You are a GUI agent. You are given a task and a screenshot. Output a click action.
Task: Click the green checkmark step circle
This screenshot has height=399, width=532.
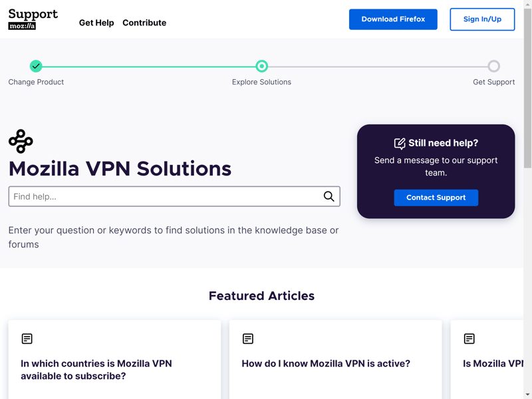[36, 66]
